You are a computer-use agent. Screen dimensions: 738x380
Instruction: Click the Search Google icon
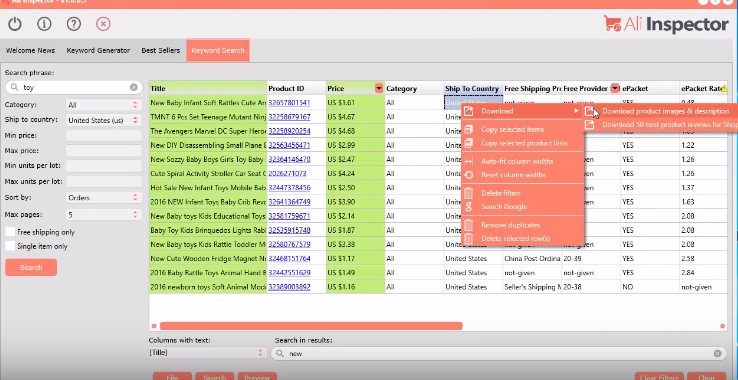pyautogui.click(x=468, y=207)
